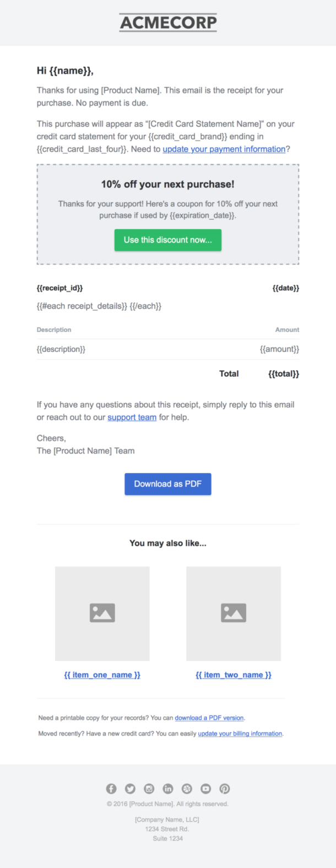Click the right product thumbnail image

click(x=233, y=613)
